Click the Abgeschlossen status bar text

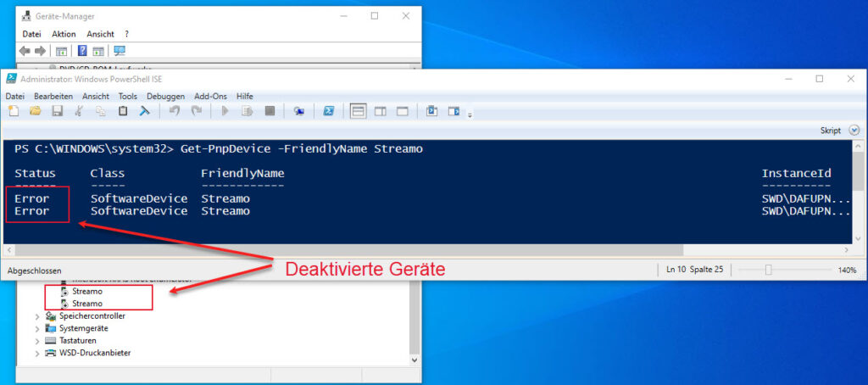coord(34,271)
